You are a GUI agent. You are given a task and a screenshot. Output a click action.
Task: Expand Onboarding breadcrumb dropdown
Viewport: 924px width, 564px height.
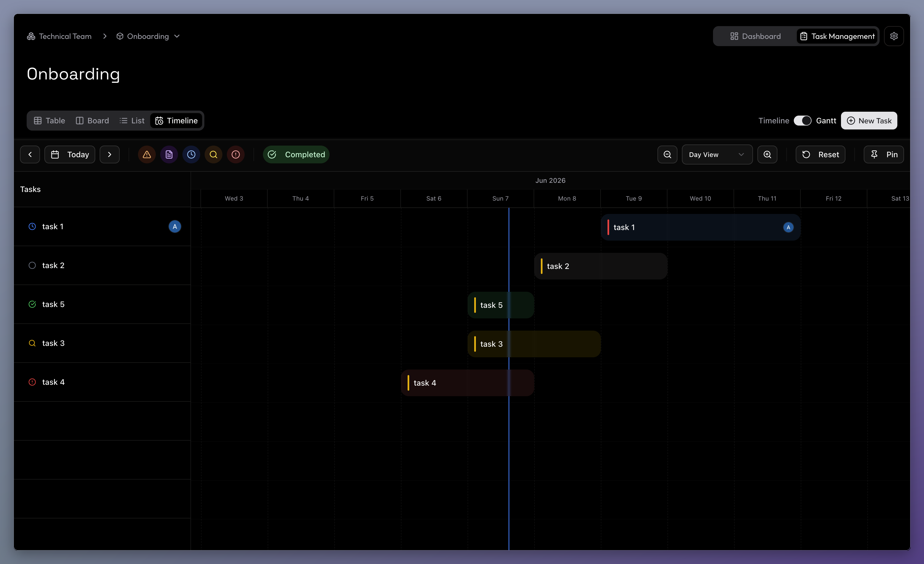pyautogui.click(x=177, y=36)
